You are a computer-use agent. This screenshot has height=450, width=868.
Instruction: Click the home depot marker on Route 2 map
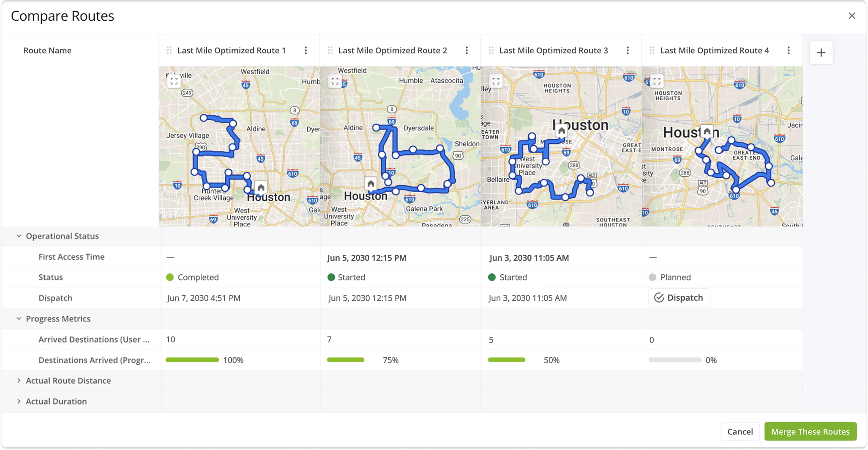coord(371,183)
